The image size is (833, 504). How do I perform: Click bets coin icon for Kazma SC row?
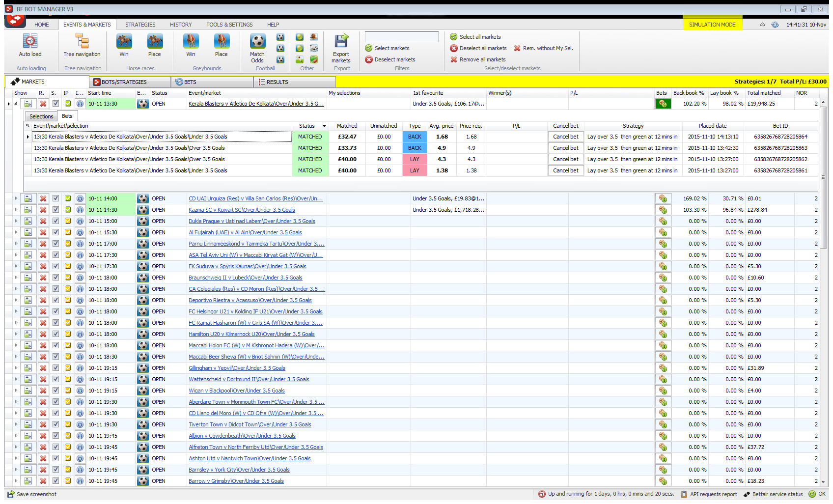(663, 210)
